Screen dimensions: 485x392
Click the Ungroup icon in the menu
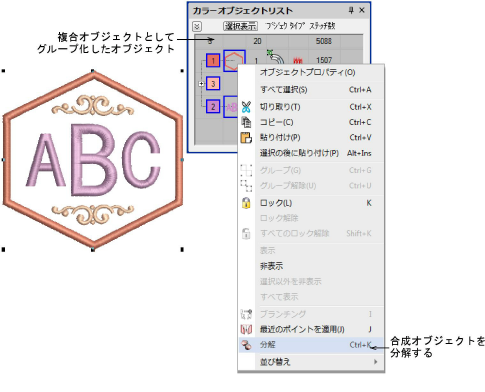(x=246, y=185)
